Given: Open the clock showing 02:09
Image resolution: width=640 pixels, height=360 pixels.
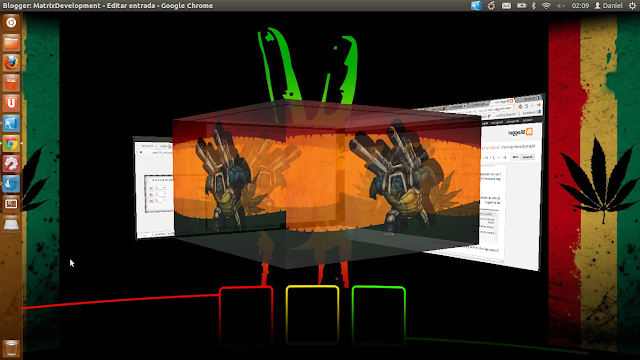Looking at the screenshot, I should click(x=580, y=6).
